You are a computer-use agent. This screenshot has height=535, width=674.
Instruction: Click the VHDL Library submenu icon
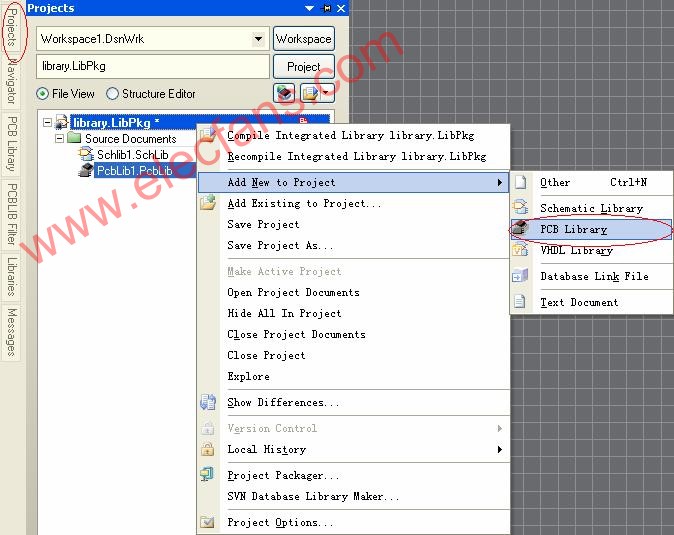pyautogui.click(x=520, y=249)
